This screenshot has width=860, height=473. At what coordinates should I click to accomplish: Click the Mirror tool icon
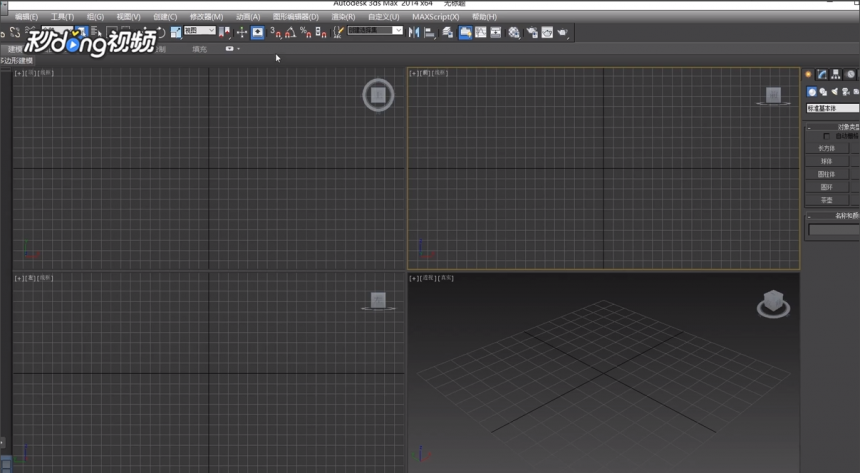[414, 32]
